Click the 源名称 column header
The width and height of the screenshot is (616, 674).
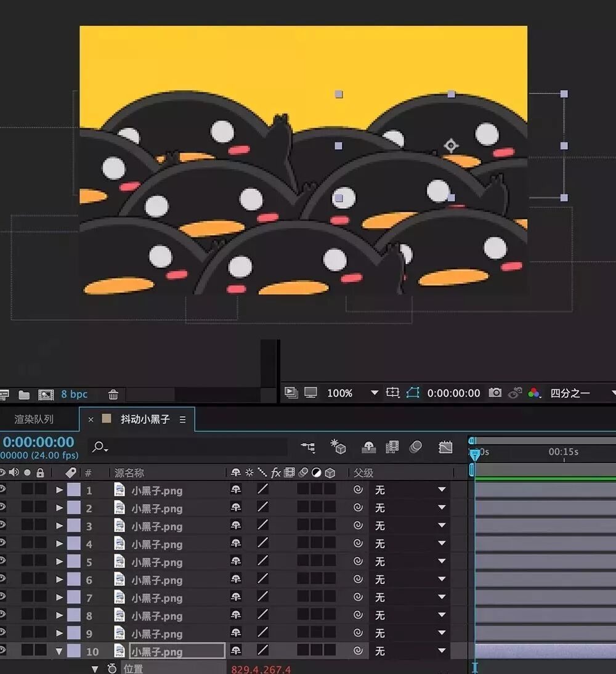click(x=129, y=473)
